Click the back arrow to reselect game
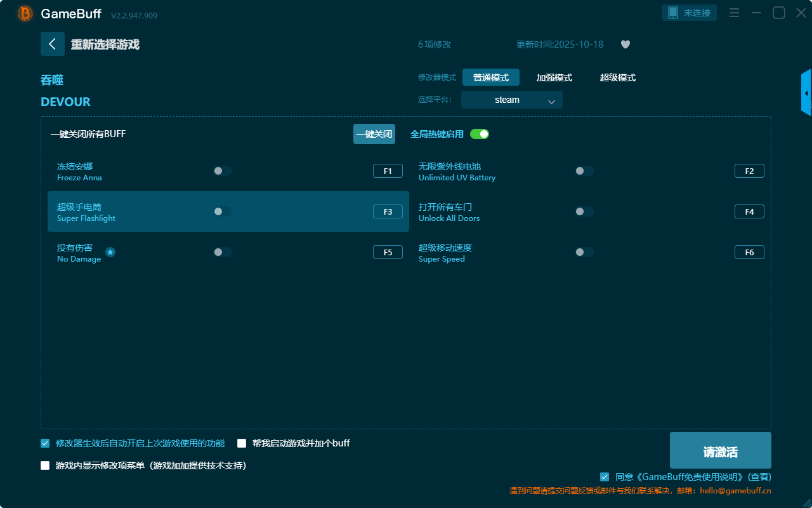This screenshot has width=812, height=508. pos(53,44)
